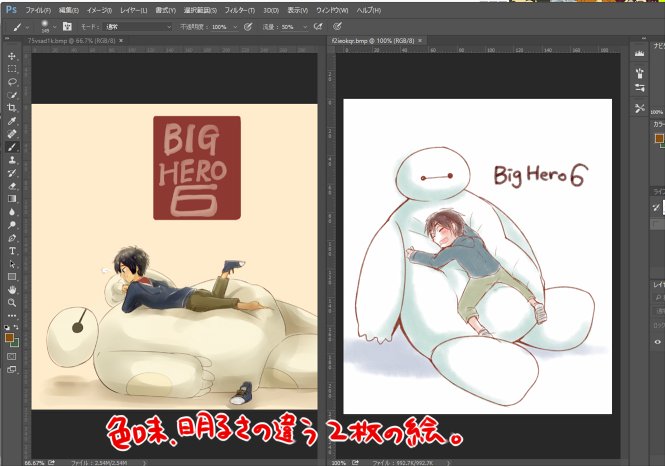Change the screen mode
Image resolution: width=665 pixels, height=466 pixels.
(12, 369)
